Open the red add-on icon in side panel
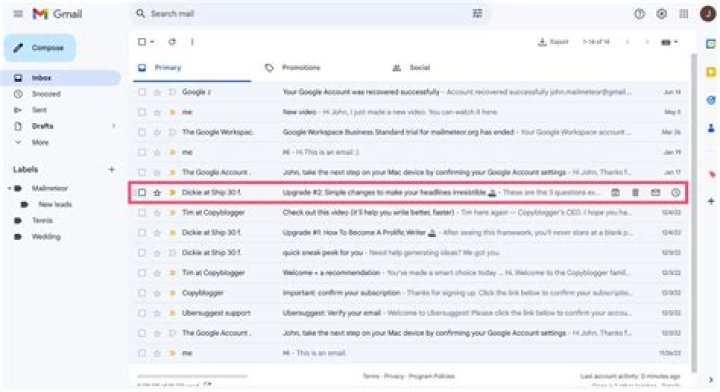 (x=711, y=174)
